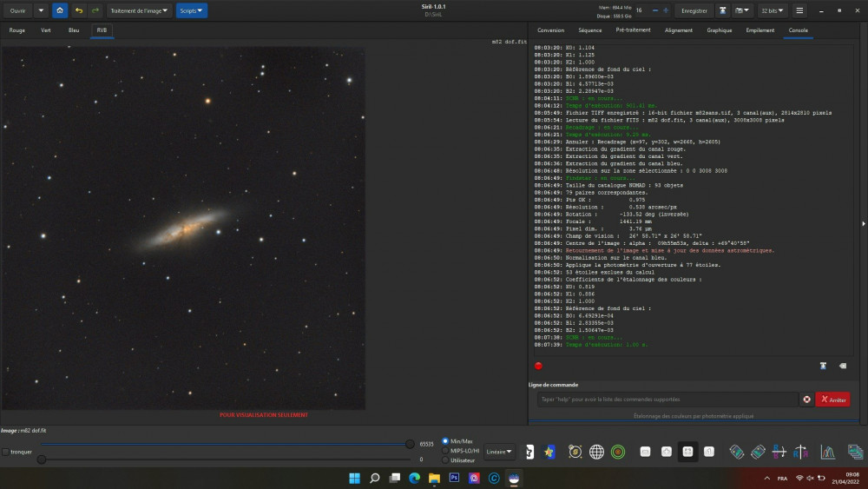Open the Graphique tab
The width and height of the screenshot is (868, 489).
[720, 30]
